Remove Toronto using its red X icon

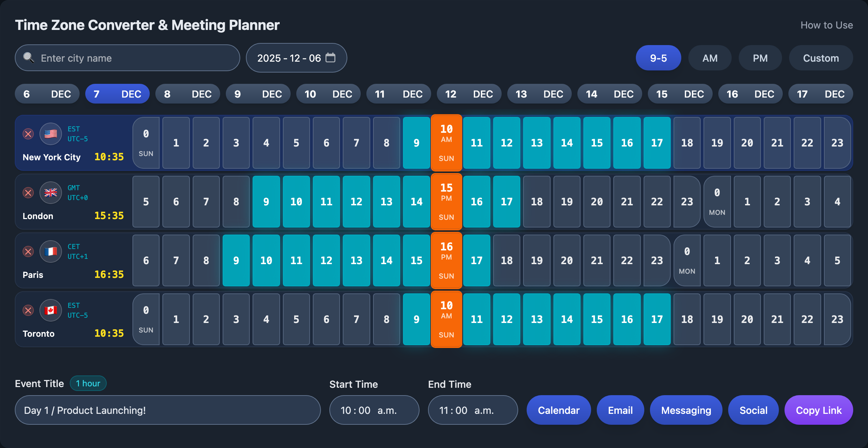point(28,310)
